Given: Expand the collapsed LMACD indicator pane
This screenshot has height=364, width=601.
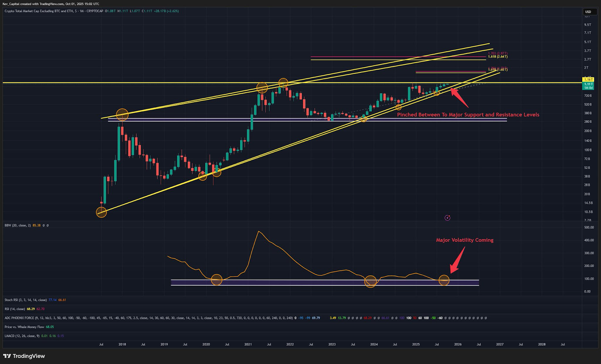Looking at the screenshot, I should click(22, 336).
